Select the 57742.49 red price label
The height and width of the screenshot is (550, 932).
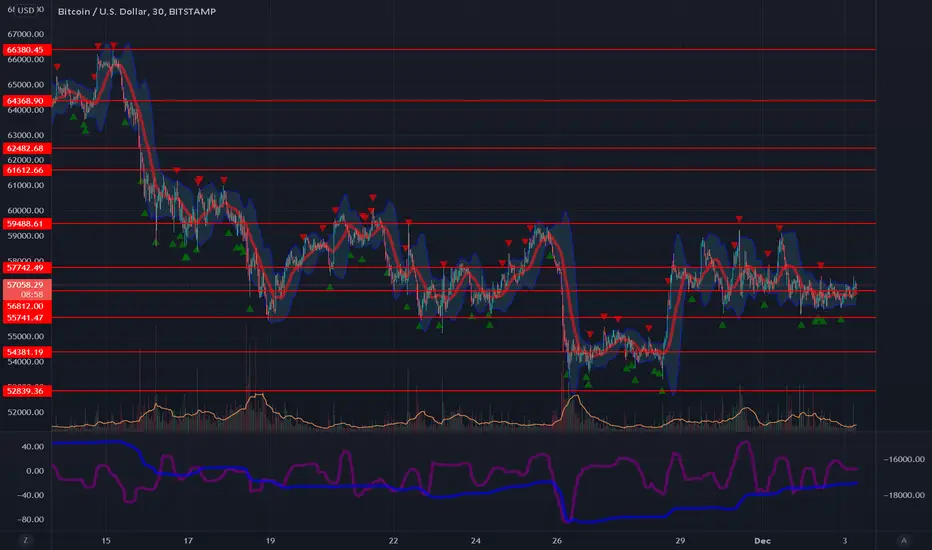pos(27,268)
